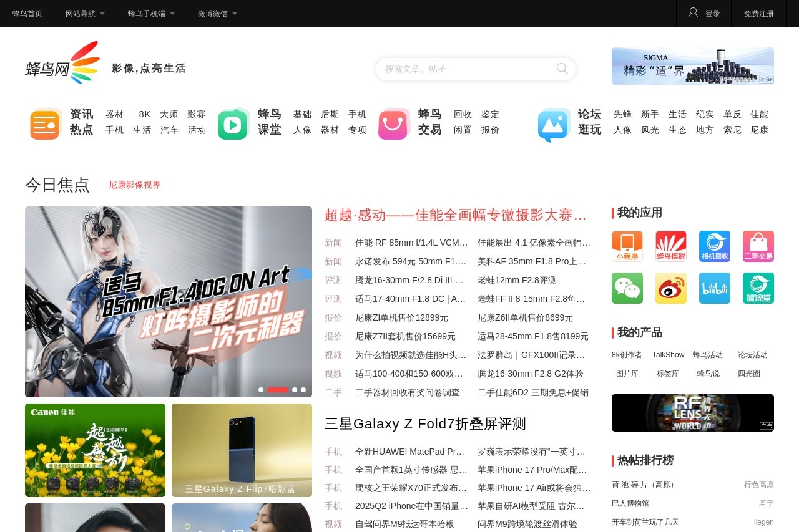Open 尼康Z6II单机售价8699元 article

(x=525, y=317)
